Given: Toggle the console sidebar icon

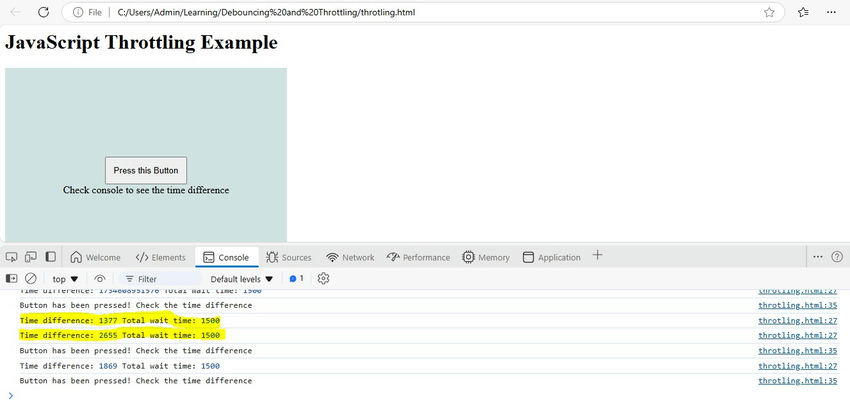Looking at the screenshot, I should click(11, 279).
